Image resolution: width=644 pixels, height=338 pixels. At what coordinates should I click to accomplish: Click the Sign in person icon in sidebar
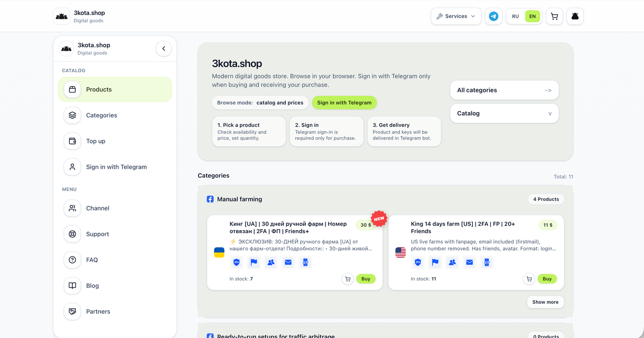tap(72, 167)
